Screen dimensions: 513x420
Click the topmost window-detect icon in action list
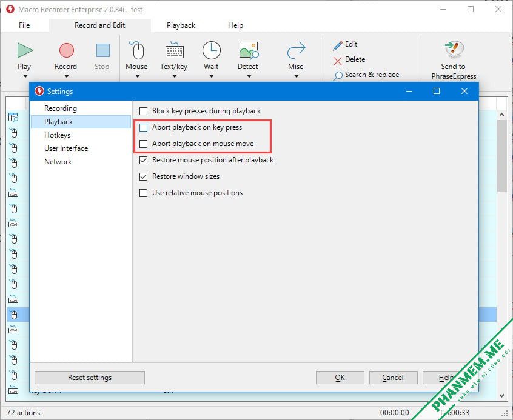(13, 117)
